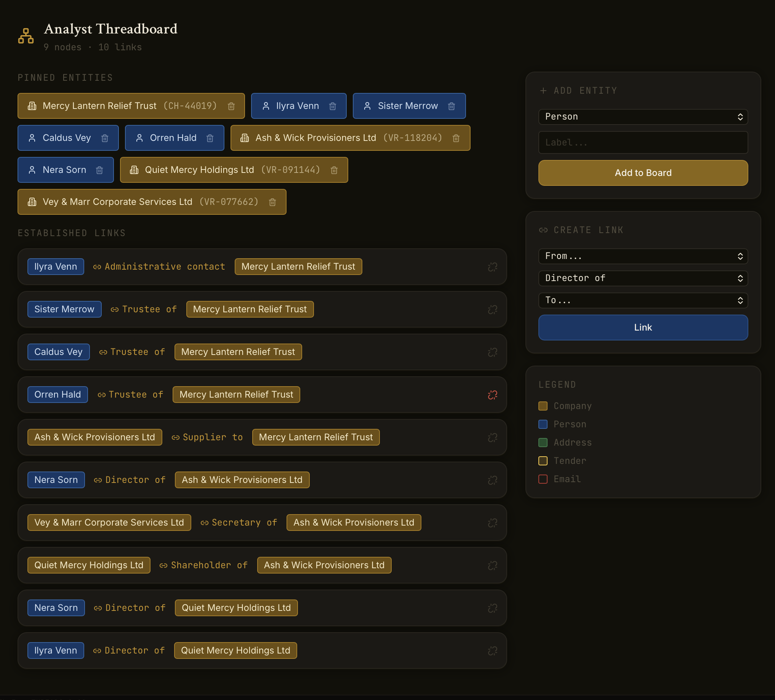The height and width of the screenshot is (700, 775).
Task: Click the Analyst Threadboard network logo icon
Action: [26, 36]
